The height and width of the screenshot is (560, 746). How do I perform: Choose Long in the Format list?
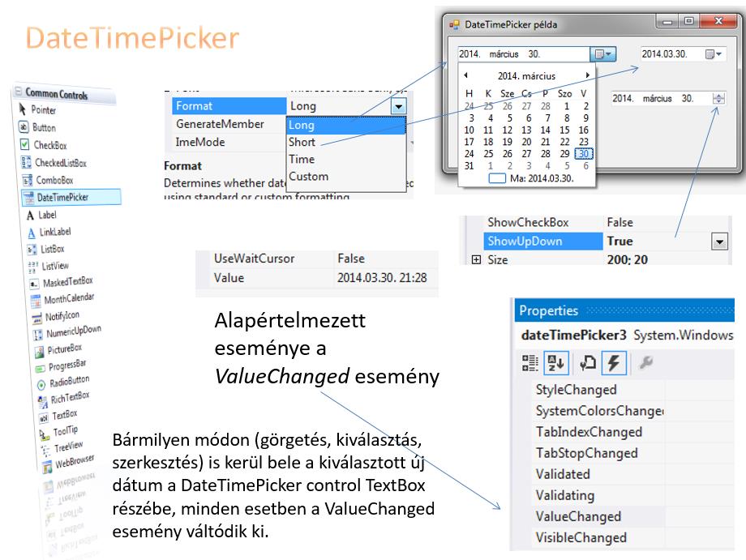point(346,126)
